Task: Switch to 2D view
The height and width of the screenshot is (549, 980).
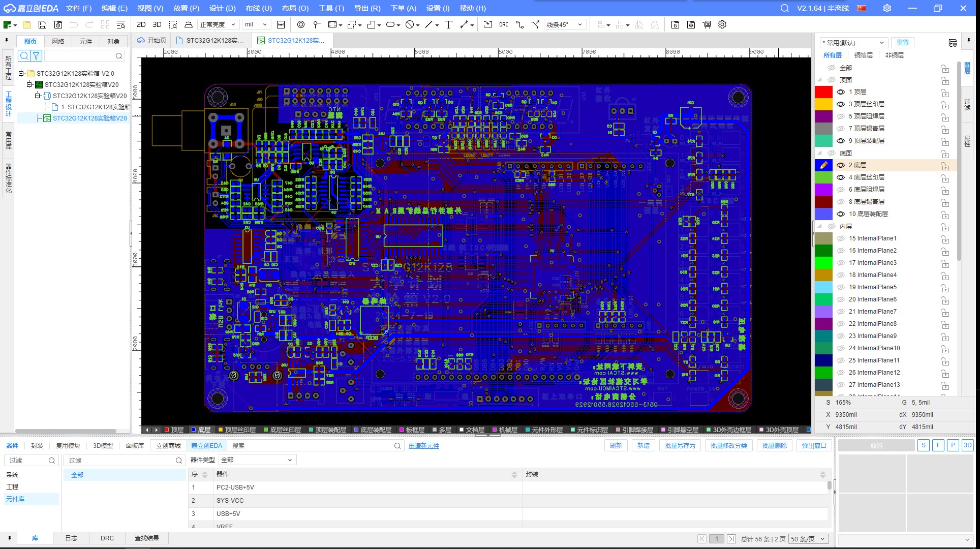Action: point(141,24)
